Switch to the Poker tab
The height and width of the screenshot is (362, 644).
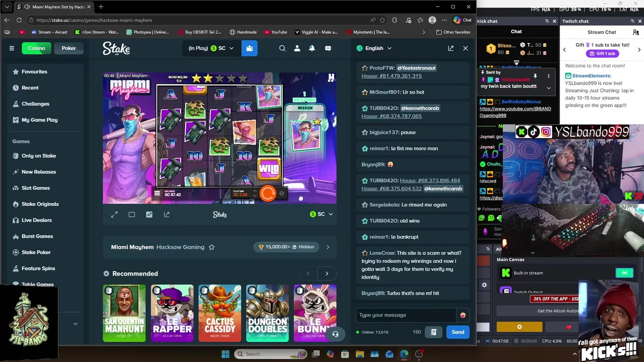[69, 48]
